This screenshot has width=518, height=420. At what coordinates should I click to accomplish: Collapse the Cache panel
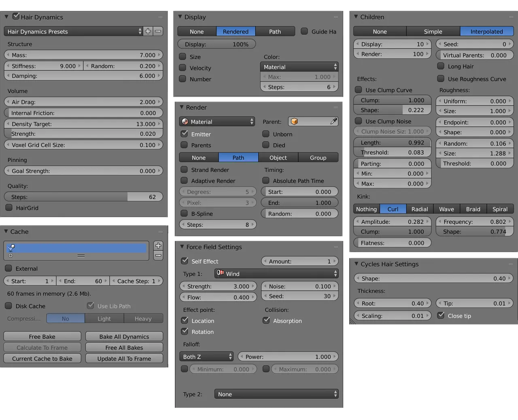point(6,232)
